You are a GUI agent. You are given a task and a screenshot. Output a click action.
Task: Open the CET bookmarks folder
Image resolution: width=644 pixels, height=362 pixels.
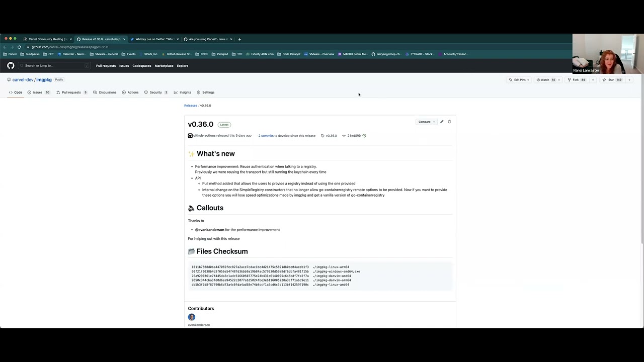(x=48, y=54)
